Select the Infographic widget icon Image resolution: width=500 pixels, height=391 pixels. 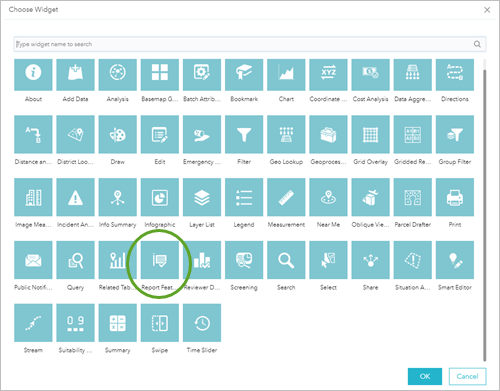tap(160, 197)
